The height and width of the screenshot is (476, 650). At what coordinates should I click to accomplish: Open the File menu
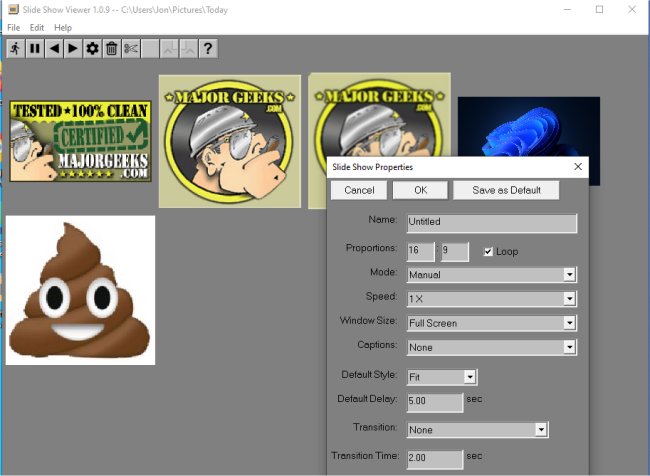point(13,27)
